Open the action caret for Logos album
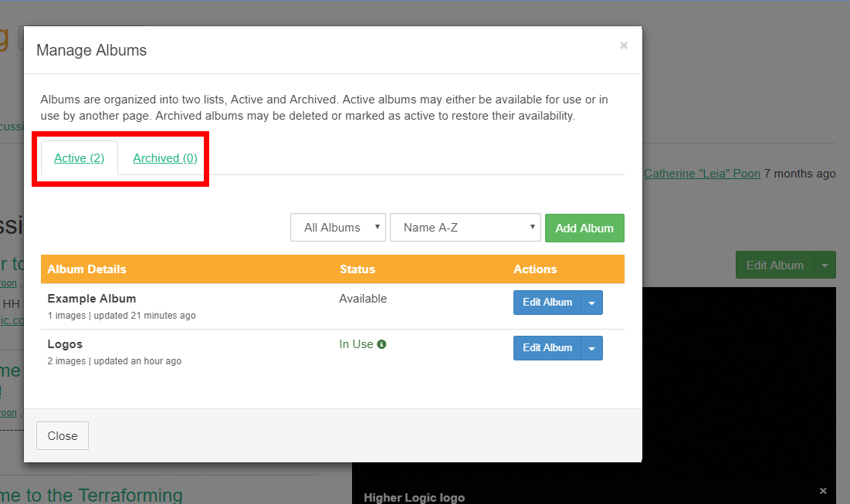Screen dimensions: 850x504 [x=592, y=348]
